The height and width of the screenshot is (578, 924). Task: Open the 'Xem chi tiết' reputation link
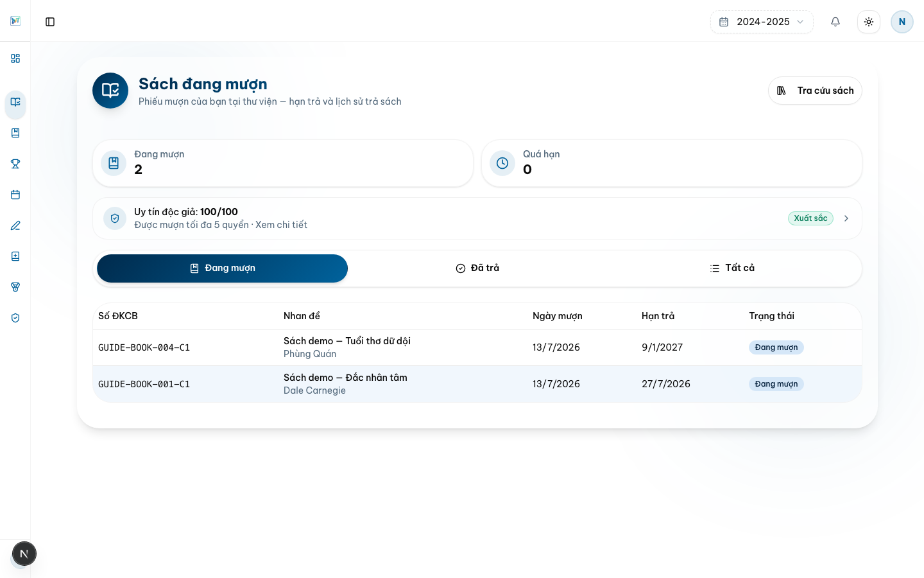pos(281,225)
